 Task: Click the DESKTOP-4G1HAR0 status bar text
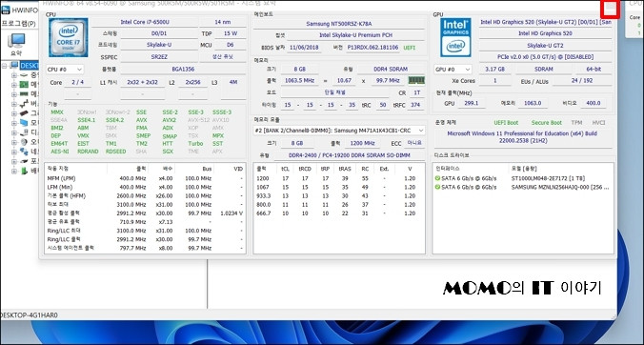(x=29, y=315)
